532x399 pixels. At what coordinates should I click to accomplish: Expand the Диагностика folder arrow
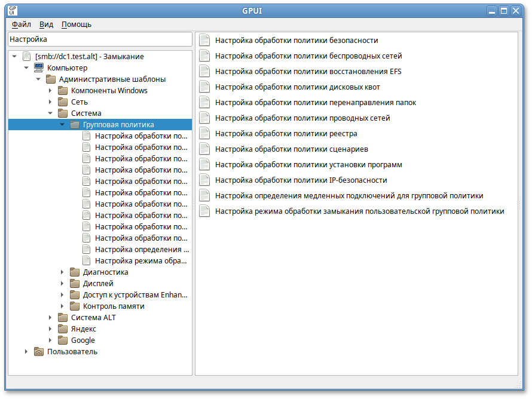coord(62,272)
